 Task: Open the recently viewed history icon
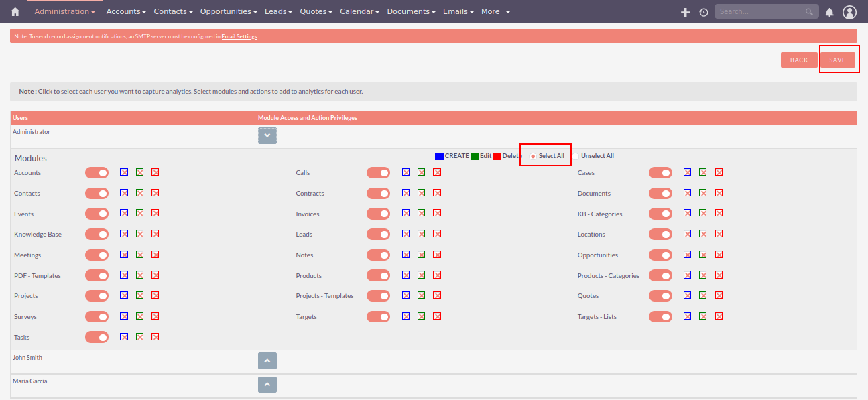point(703,12)
